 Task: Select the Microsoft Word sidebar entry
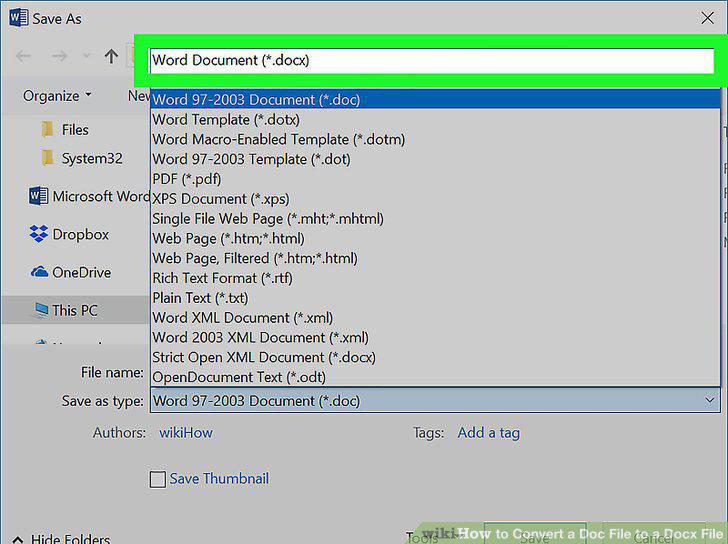tap(89, 196)
